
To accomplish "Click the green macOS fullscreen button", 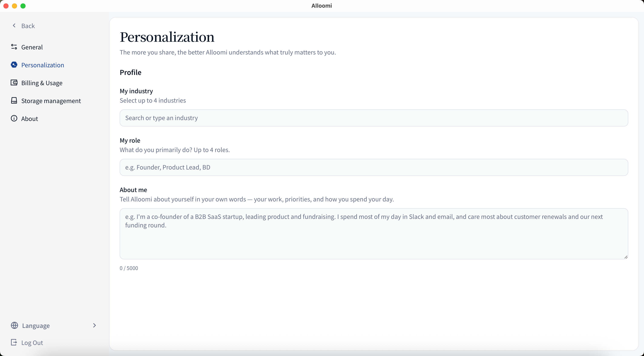I will coord(23,6).
